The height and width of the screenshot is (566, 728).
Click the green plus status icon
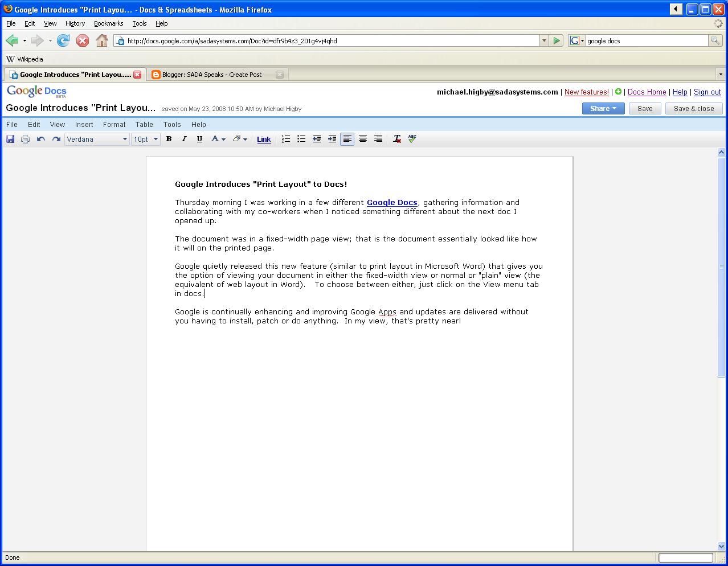click(618, 92)
